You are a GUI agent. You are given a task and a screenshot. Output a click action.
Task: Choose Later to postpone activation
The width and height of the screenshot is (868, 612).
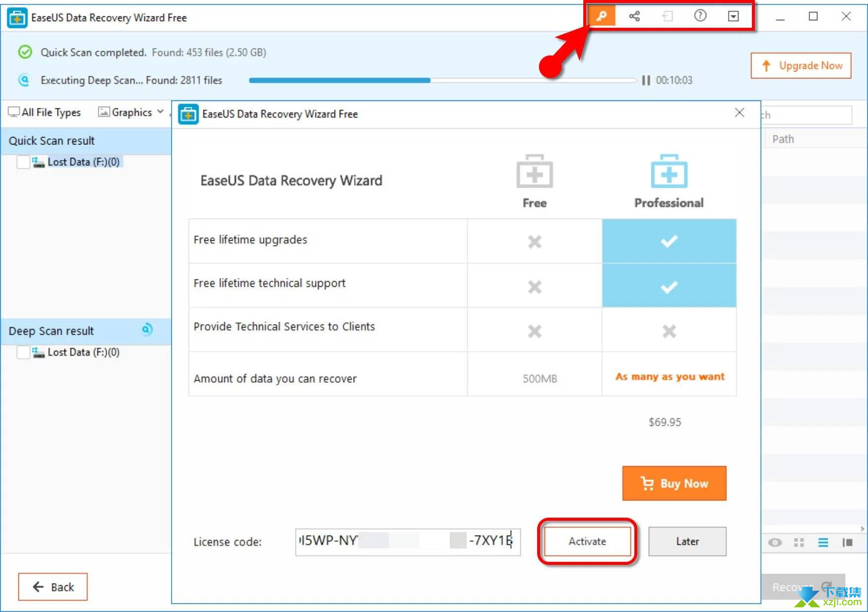pyautogui.click(x=687, y=542)
